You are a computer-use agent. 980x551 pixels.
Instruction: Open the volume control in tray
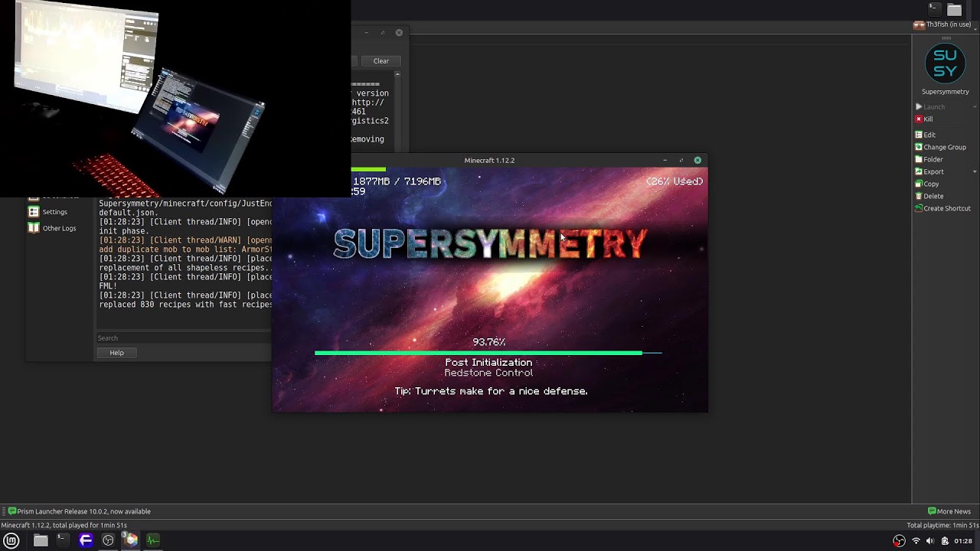929,541
